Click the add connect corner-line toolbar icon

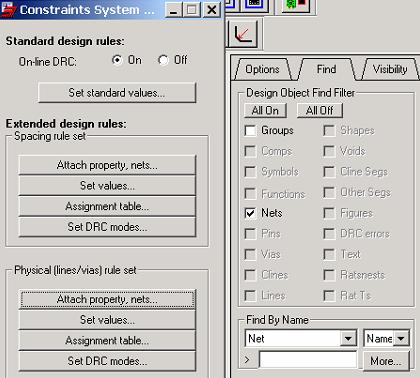point(244,33)
